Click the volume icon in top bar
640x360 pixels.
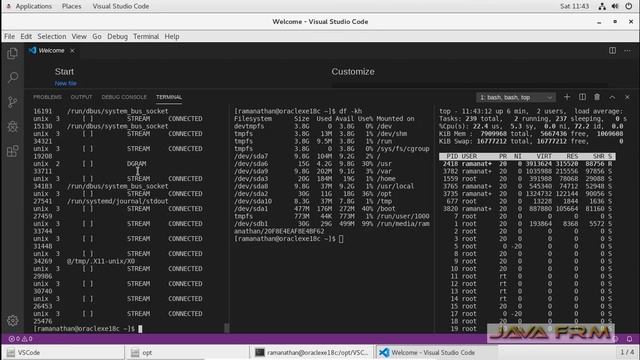tap(615, 6)
